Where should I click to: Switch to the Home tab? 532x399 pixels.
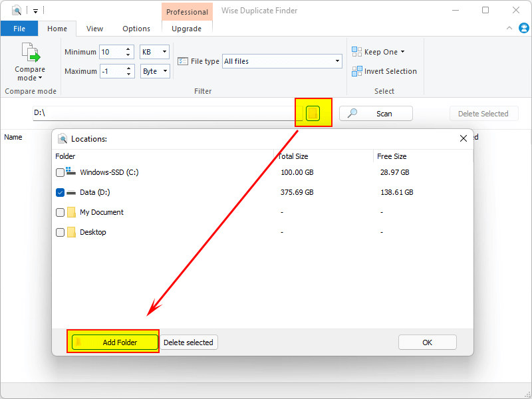pyautogui.click(x=57, y=29)
